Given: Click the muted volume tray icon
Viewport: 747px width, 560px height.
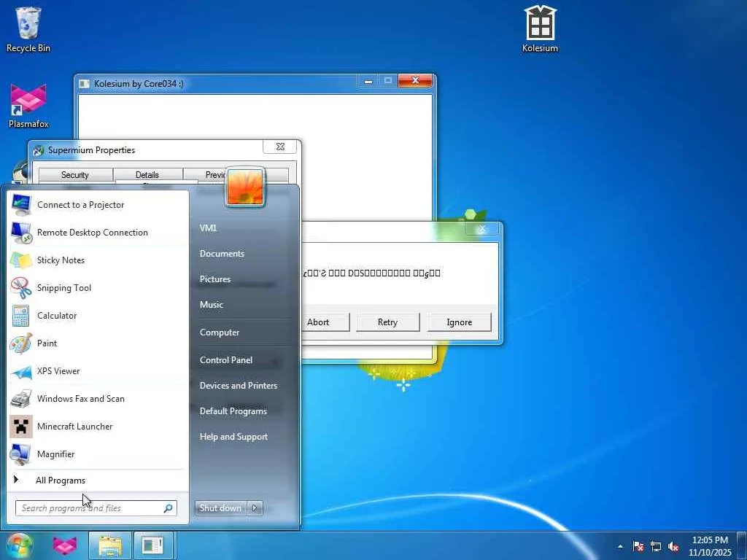Looking at the screenshot, I should [x=673, y=546].
